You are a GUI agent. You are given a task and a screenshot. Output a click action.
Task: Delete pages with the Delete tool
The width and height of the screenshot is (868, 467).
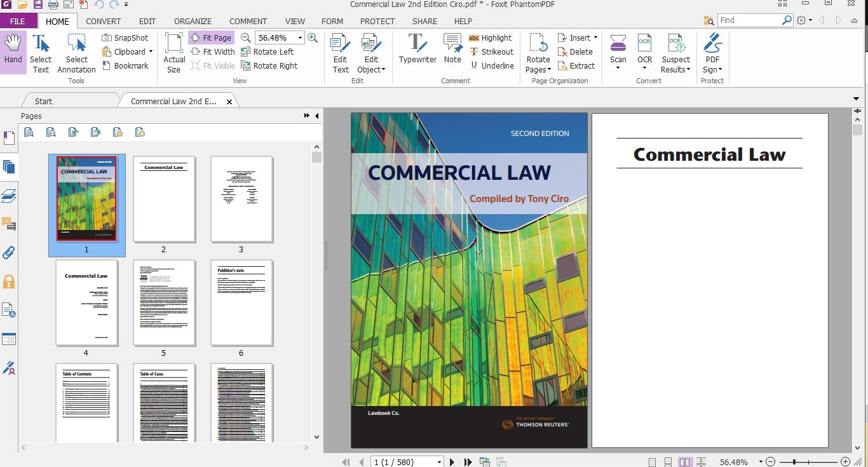tap(575, 52)
